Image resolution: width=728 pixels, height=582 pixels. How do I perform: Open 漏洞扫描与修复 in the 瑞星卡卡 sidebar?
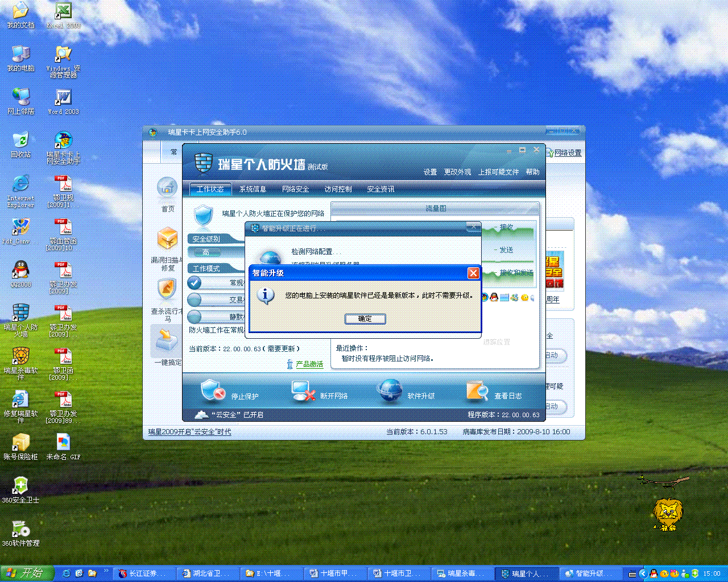coord(167,249)
